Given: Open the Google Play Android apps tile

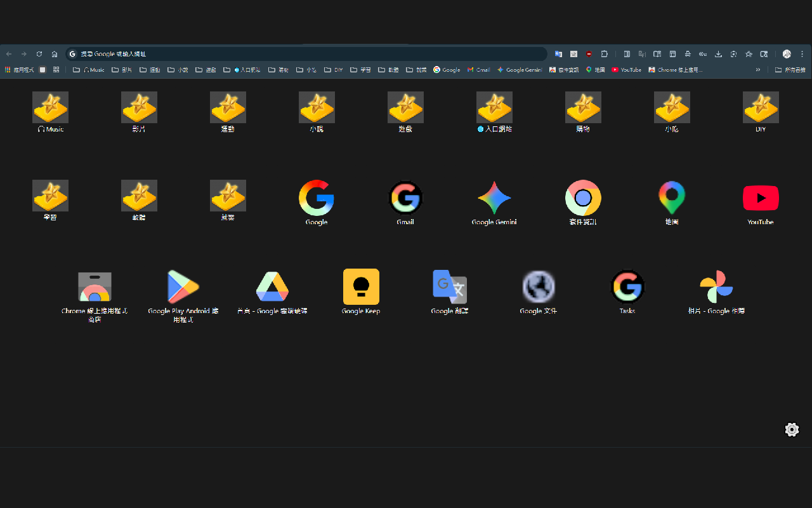Looking at the screenshot, I should pyautogui.click(x=183, y=295).
